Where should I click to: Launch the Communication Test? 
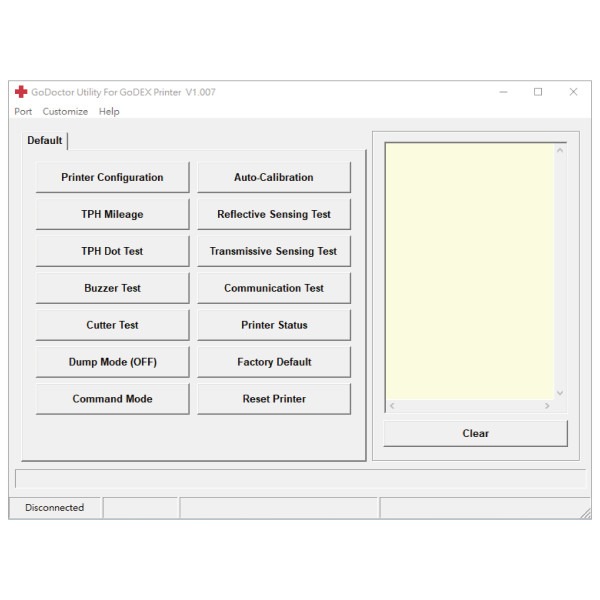[273, 289]
